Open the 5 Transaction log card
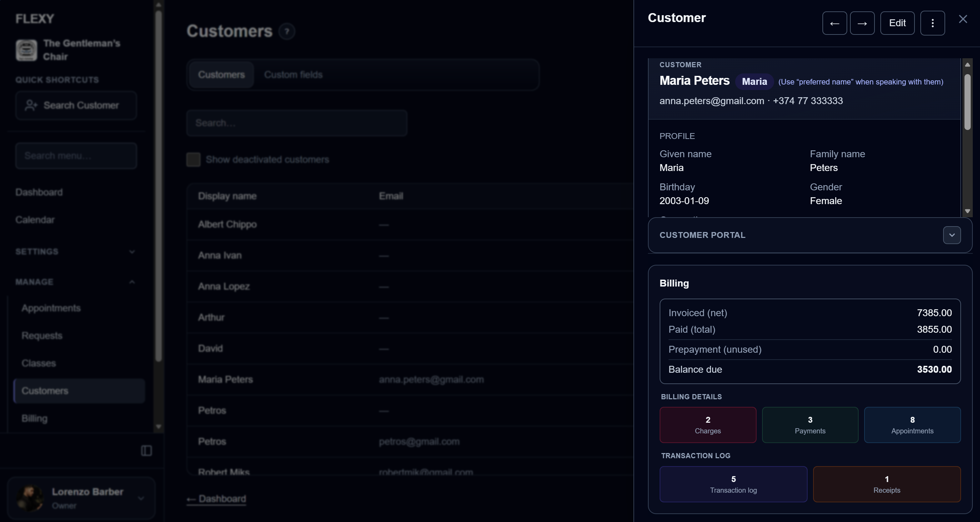Image resolution: width=980 pixels, height=522 pixels. tap(733, 484)
